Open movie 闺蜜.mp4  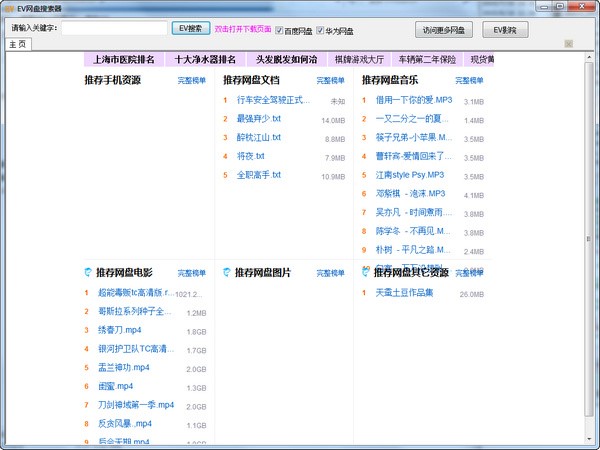[x=115, y=386]
